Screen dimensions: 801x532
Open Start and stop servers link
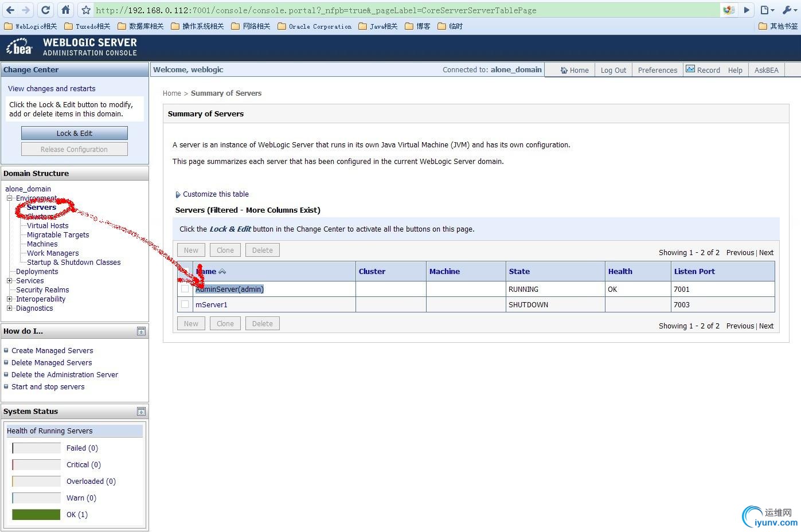(x=48, y=387)
